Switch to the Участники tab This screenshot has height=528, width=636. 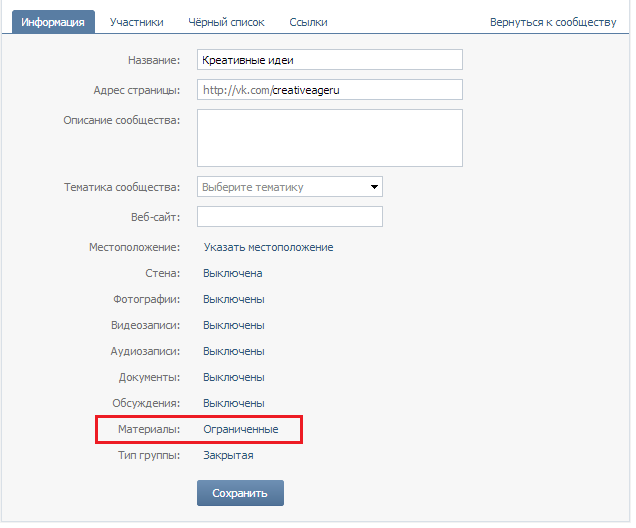tap(137, 22)
